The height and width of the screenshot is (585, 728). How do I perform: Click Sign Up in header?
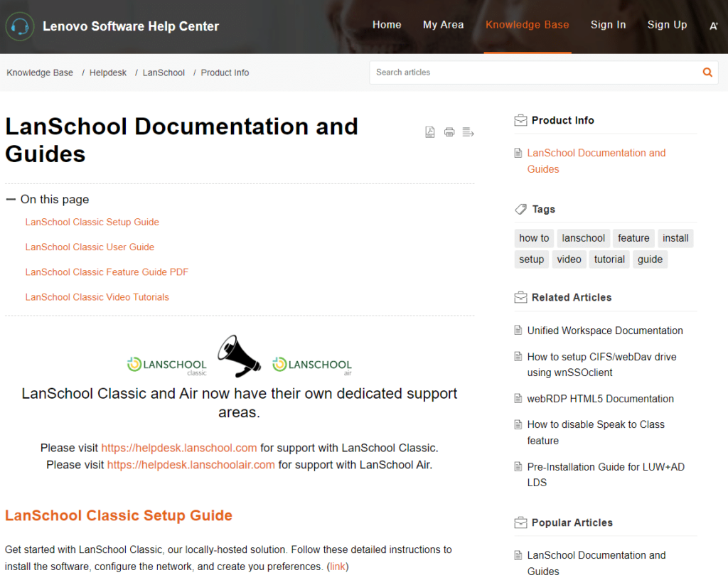[x=667, y=25]
